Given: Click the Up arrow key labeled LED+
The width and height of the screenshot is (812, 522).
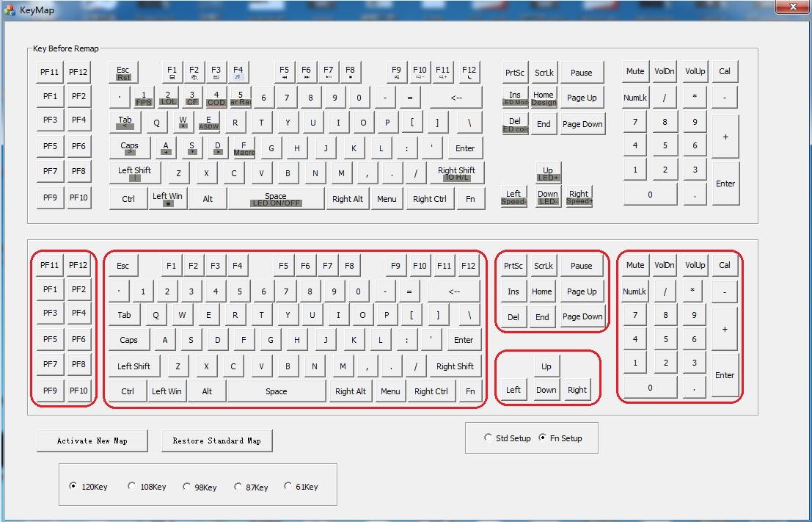Looking at the screenshot, I should [548, 173].
